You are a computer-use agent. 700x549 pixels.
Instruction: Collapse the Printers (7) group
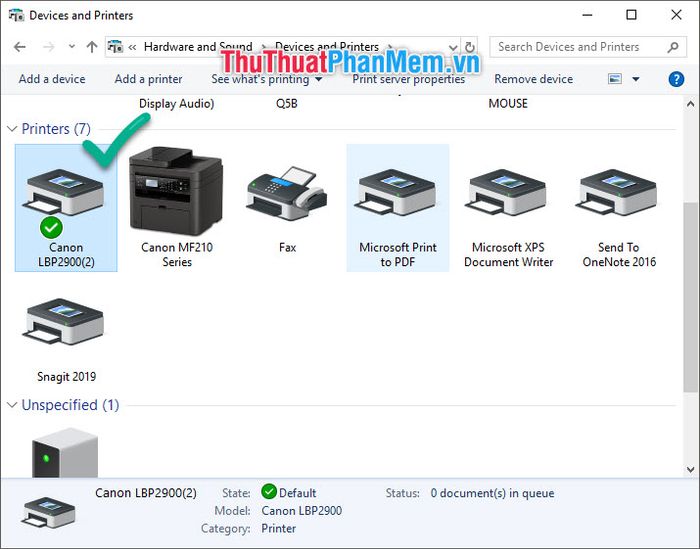pyautogui.click(x=12, y=129)
